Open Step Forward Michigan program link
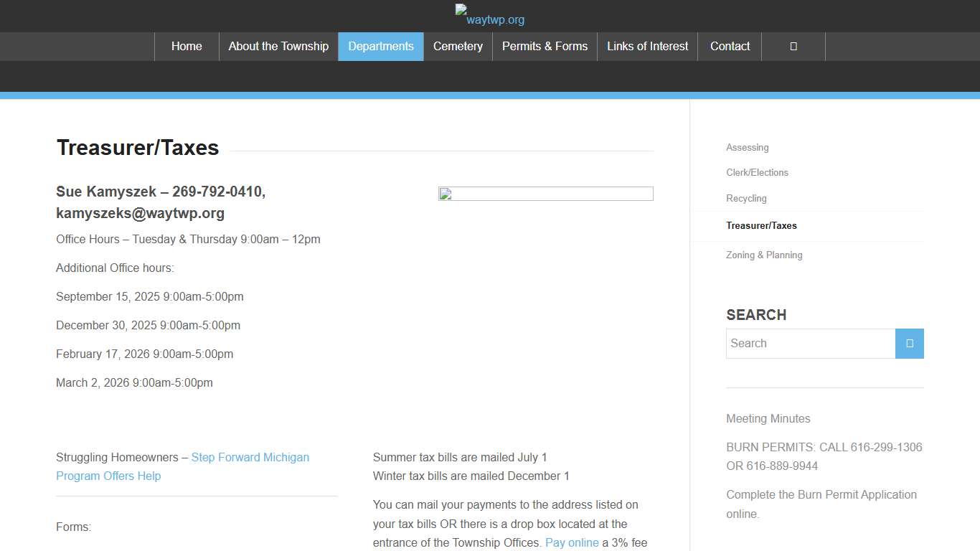The image size is (980, 551). [250, 458]
